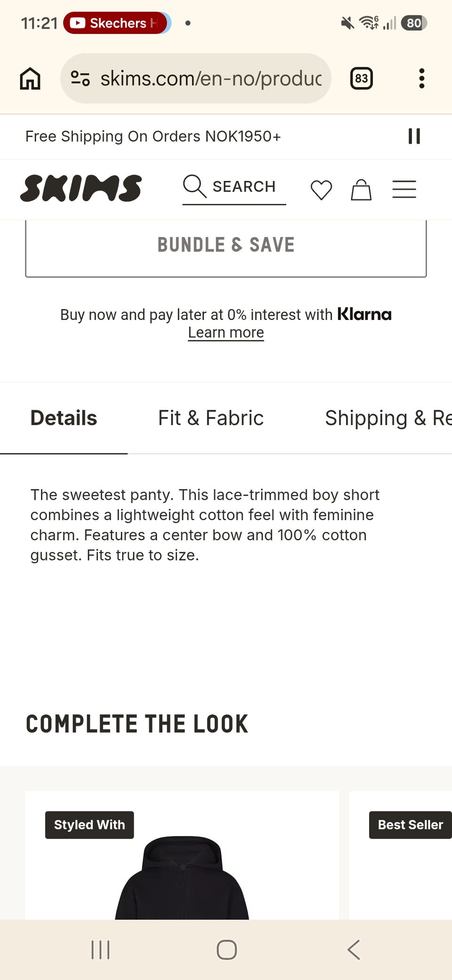Viewport: 452px width, 980px height.
Task: Follow the Klarna Learn more link
Action: 226,333
